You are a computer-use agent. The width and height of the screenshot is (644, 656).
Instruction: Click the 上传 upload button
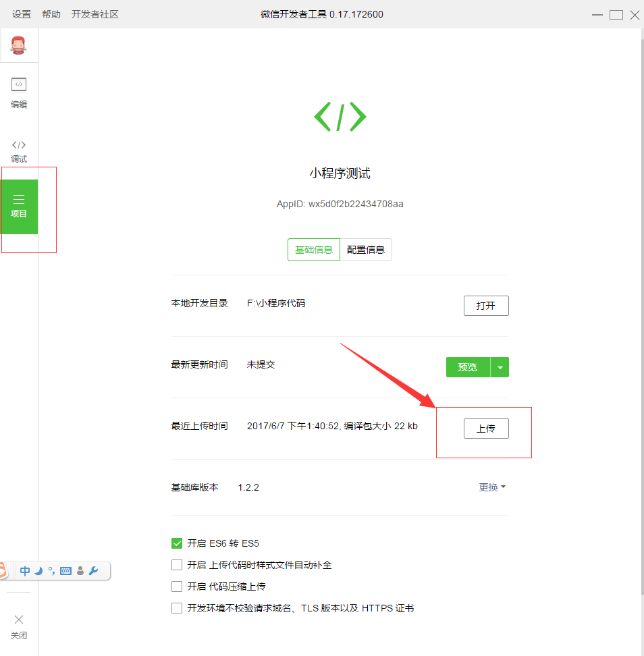point(486,429)
